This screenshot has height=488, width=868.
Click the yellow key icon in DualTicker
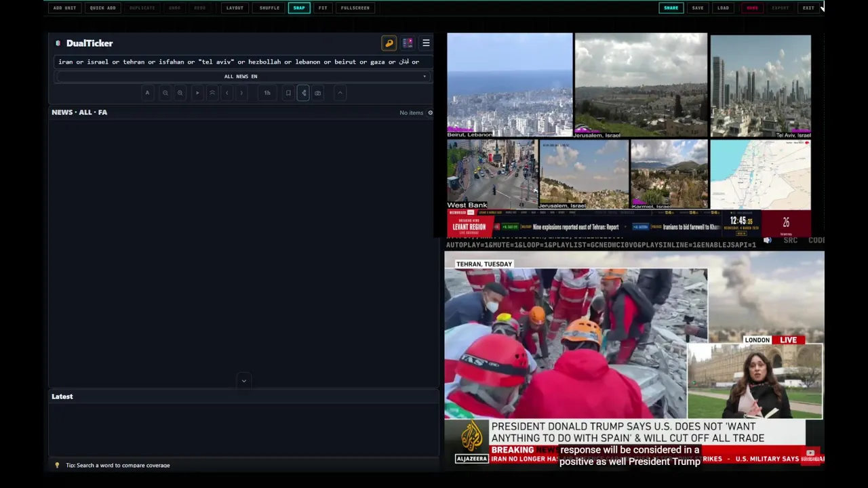tap(389, 43)
